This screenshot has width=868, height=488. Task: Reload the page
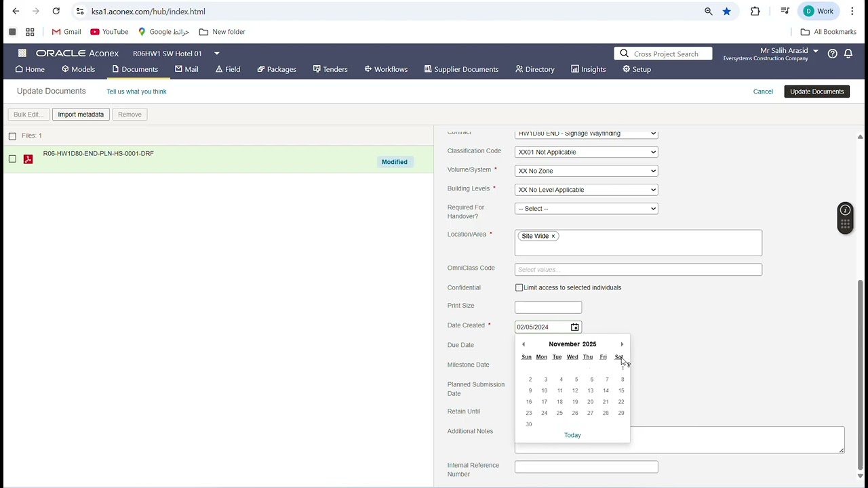[56, 12]
